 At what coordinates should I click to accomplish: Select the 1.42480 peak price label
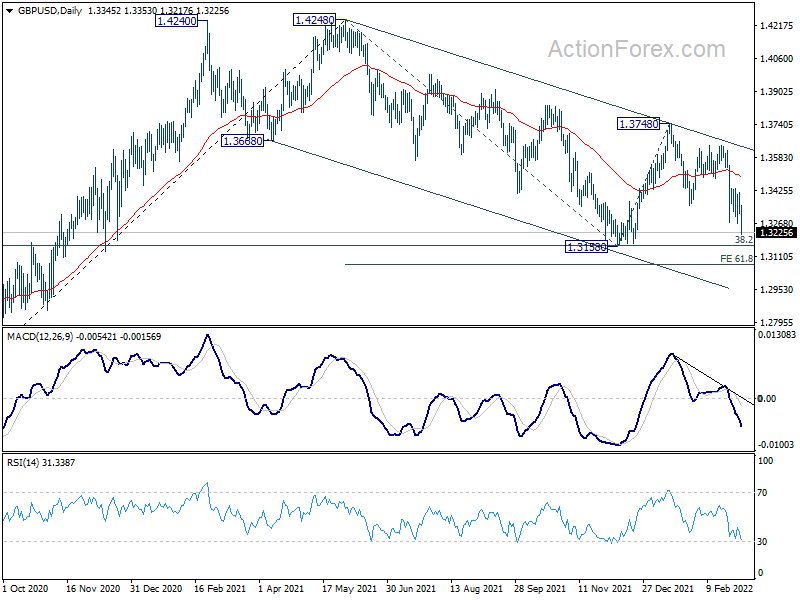314,20
